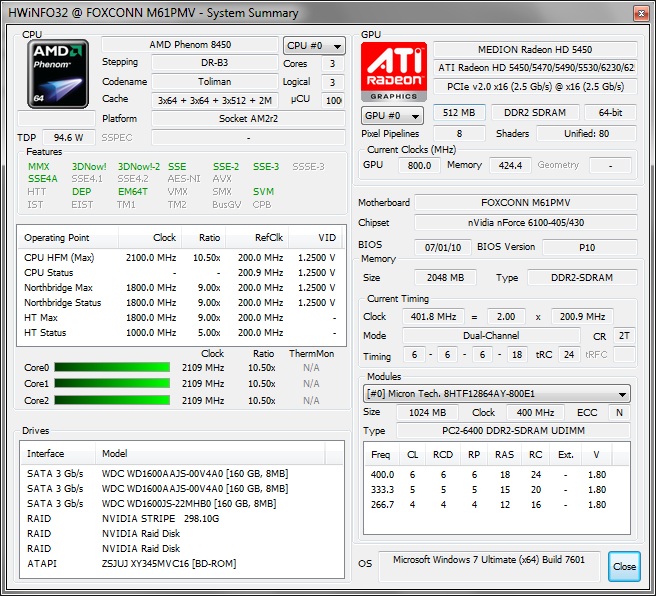This screenshot has height=596, width=656.
Task: Click the nVidia nForce chipset field
Action: click(525, 223)
